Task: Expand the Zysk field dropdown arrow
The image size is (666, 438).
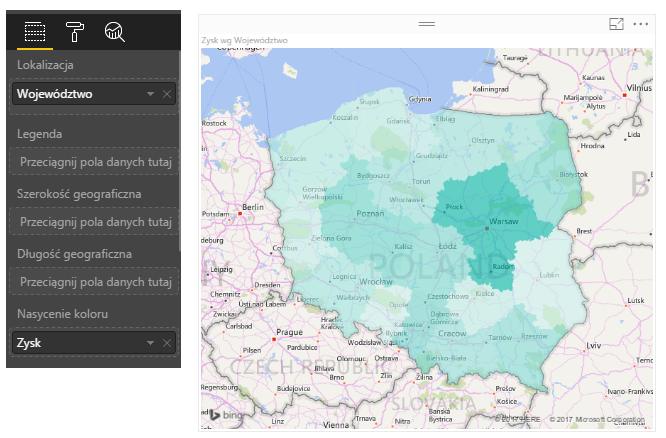Action: coord(150,343)
